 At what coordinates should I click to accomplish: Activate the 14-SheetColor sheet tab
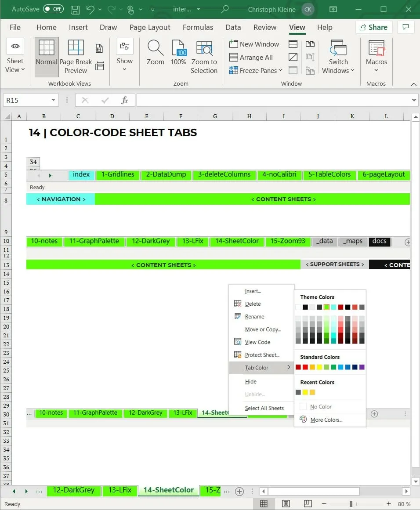point(168,490)
